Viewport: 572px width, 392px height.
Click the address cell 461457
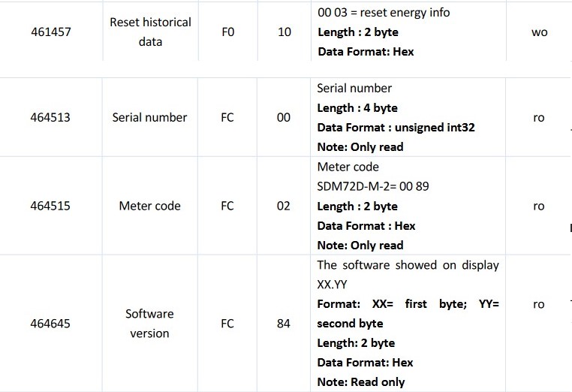coord(50,32)
